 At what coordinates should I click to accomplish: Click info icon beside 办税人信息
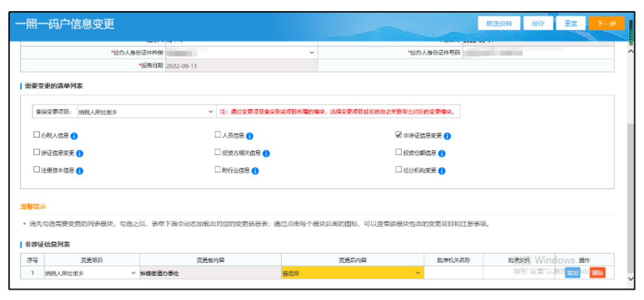pyautogui.click(x=74, y=136)
